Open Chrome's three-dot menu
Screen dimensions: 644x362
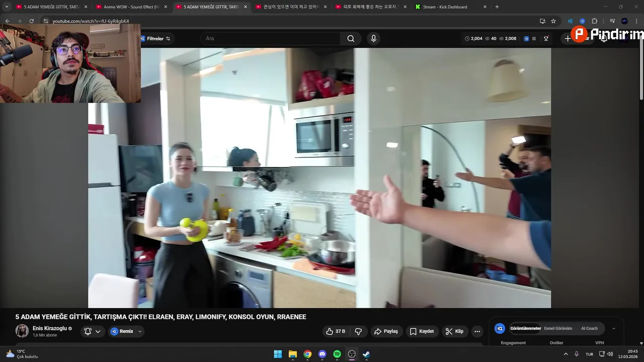point(636,21)
